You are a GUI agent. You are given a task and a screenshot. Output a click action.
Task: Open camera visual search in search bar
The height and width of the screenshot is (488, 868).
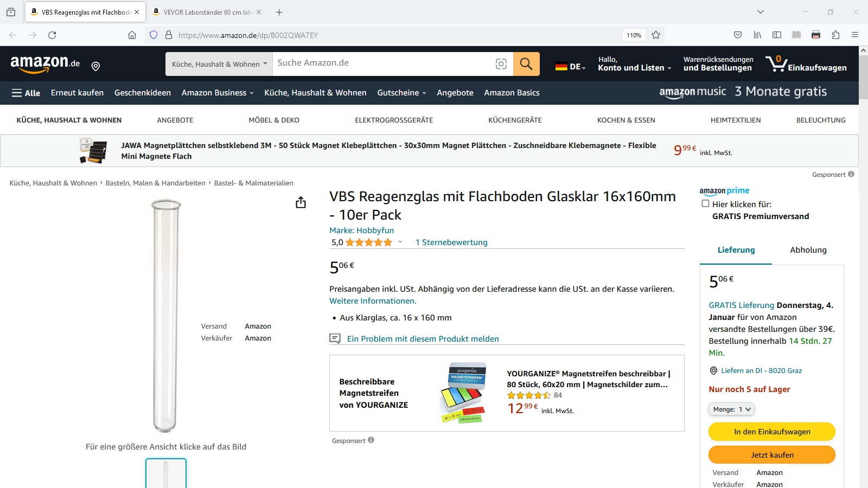coord(501,64)
